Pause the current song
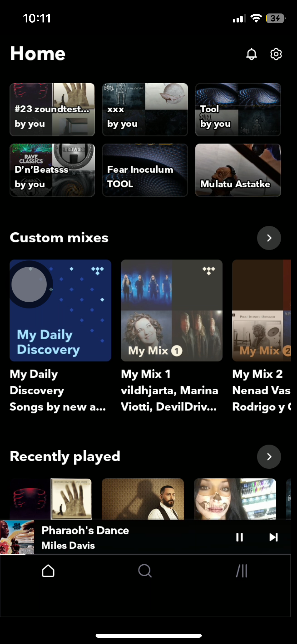The height and width of the screenshot is (644, 297). pyautogui.click(x=239, y=537)
